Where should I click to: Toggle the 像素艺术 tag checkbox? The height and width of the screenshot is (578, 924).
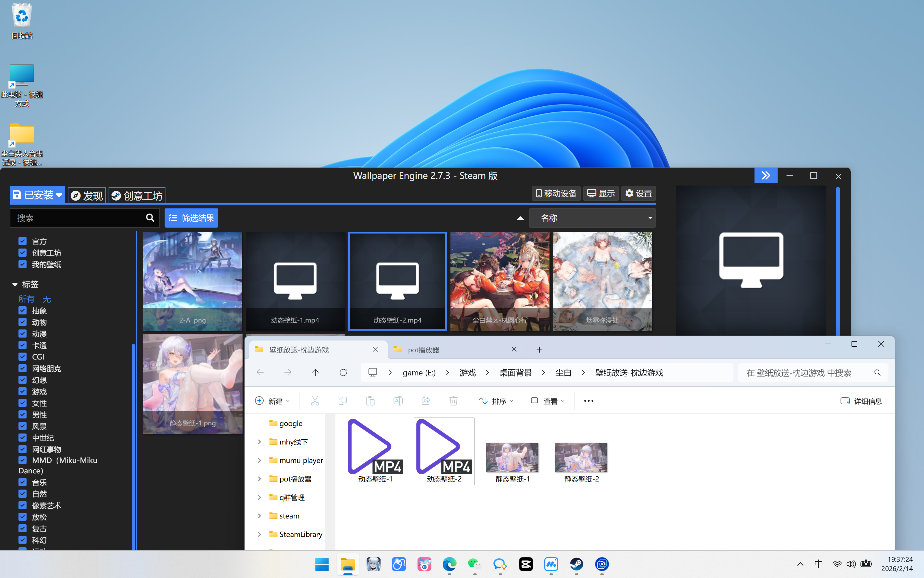tap(23, 505)
